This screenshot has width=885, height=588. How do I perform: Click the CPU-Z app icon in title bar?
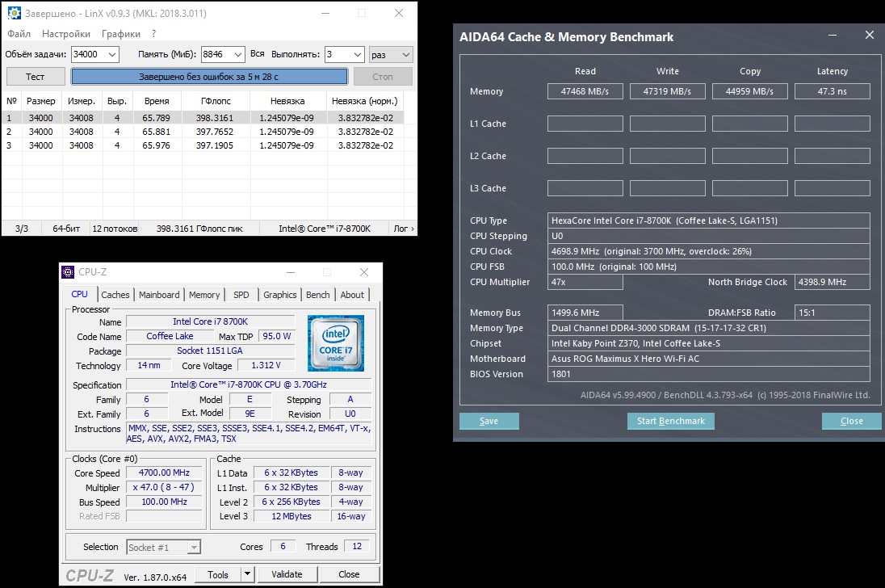coord(68,272)
